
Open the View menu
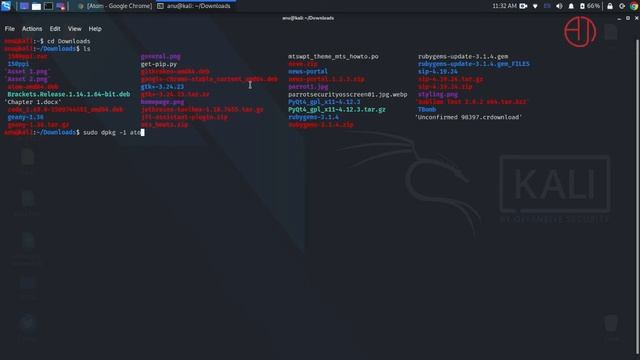[74, 29]
